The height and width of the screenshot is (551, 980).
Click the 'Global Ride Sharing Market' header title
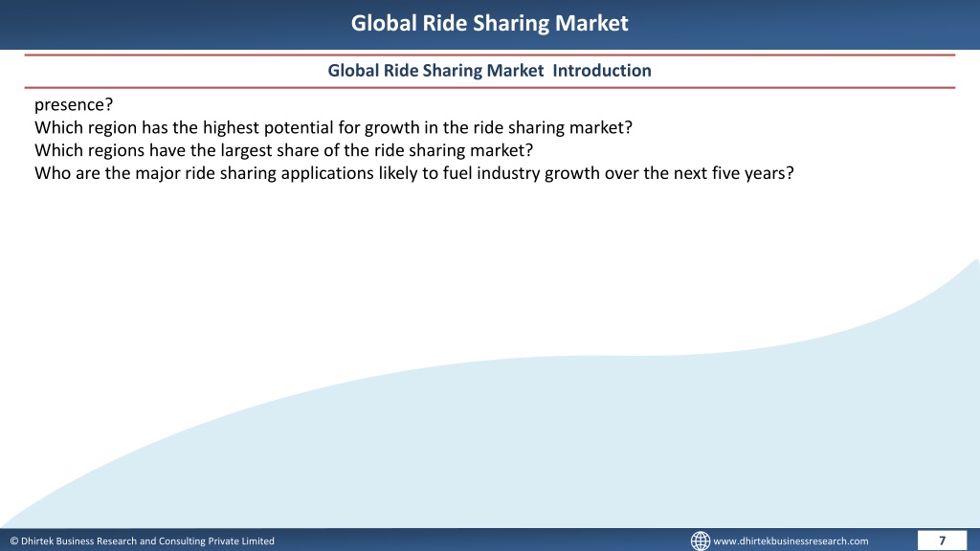[489, 23]
